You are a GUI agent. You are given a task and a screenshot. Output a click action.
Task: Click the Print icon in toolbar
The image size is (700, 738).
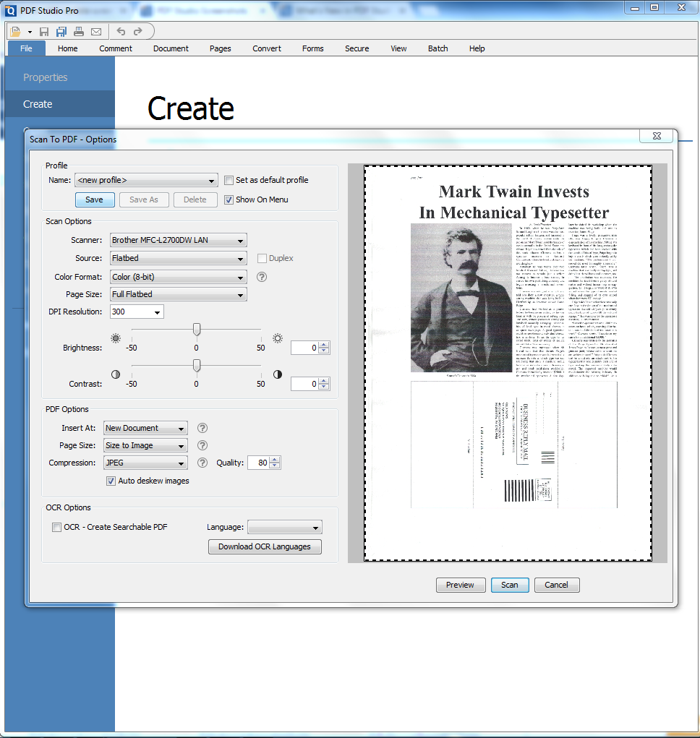click(x=79, y=32)
